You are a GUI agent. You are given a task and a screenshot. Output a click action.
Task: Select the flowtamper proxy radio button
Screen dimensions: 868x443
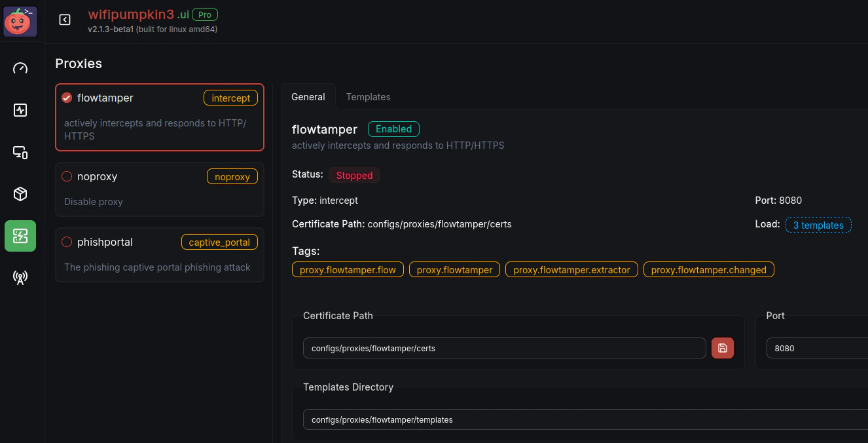click(67, 98)
